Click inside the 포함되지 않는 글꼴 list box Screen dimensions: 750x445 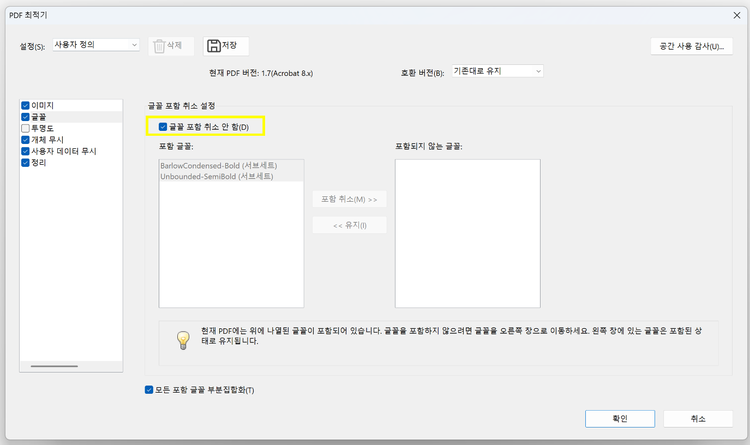[x=468, y=234]
